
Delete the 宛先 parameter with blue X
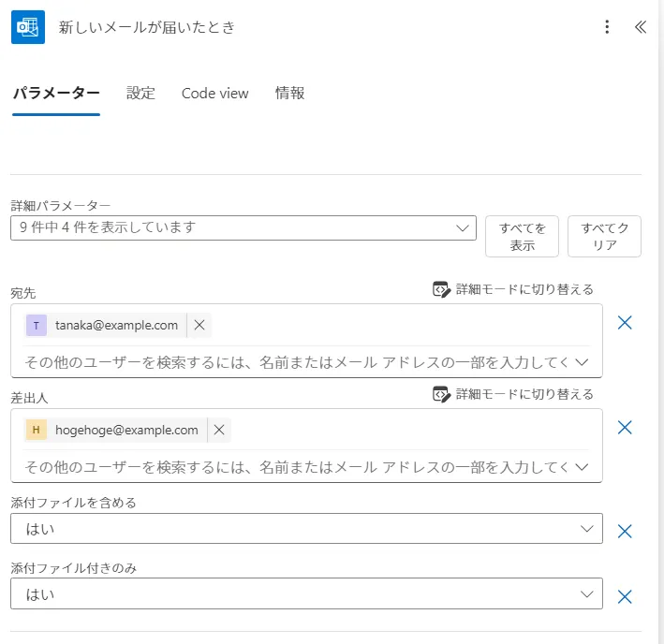tap(626, 323)
